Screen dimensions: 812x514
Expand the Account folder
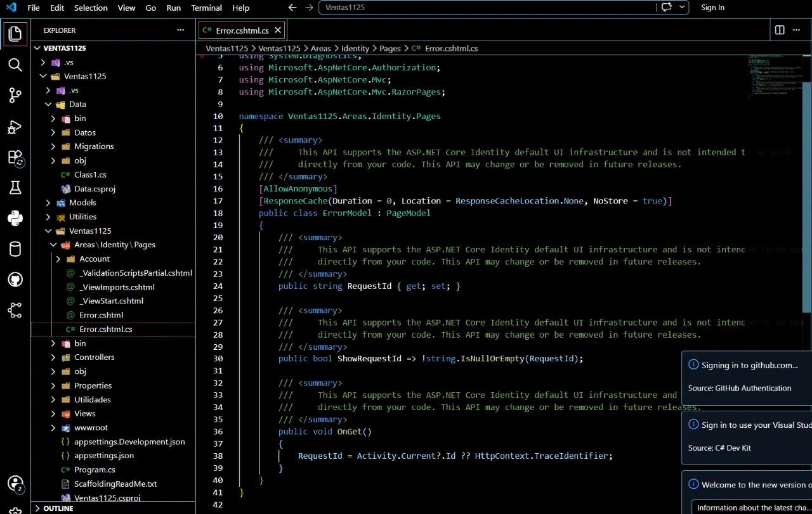pos(58,259)
